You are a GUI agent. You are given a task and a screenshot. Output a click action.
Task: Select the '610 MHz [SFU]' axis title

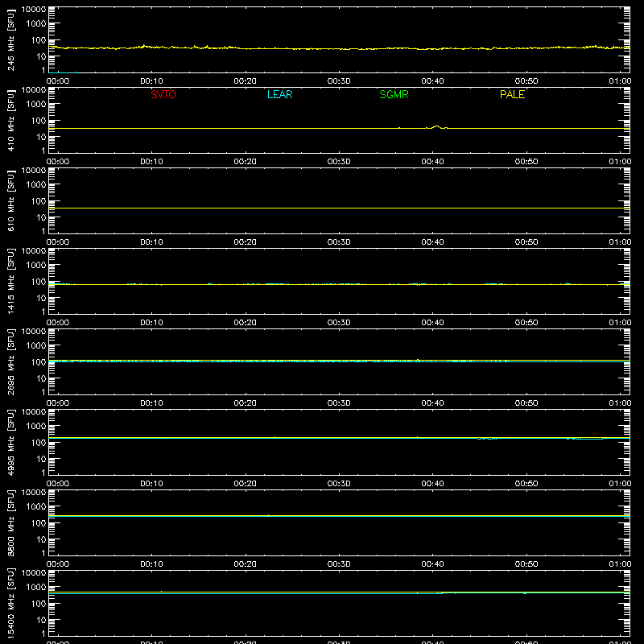tap(10, 200)
